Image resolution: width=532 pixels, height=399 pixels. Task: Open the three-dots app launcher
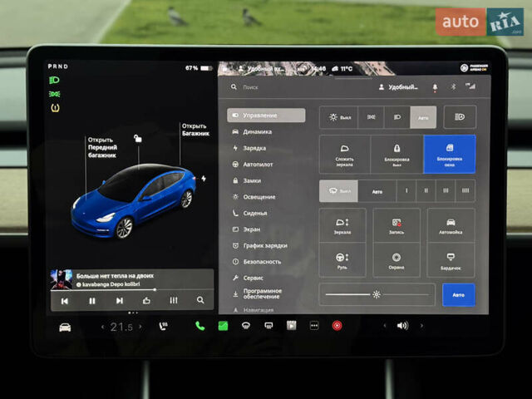313,326
